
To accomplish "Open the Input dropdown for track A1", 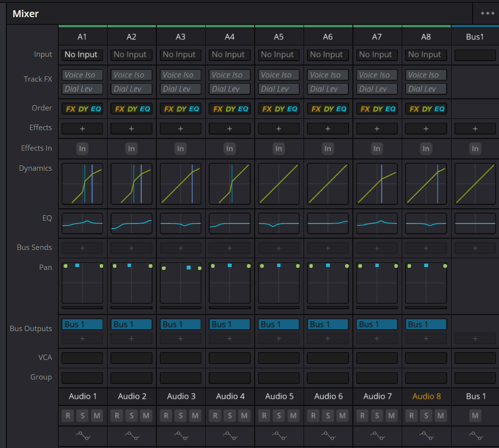I will pyautogui.click(x=82, y=55).
